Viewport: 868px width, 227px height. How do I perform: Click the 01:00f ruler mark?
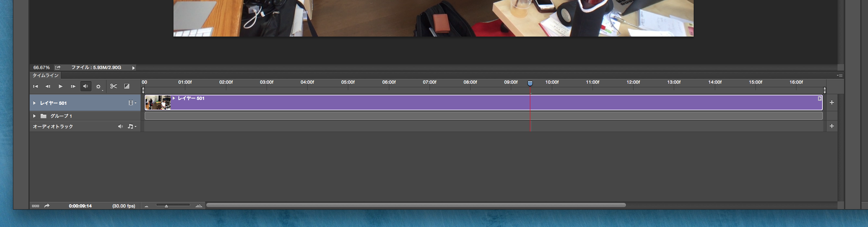pos(185,82)
